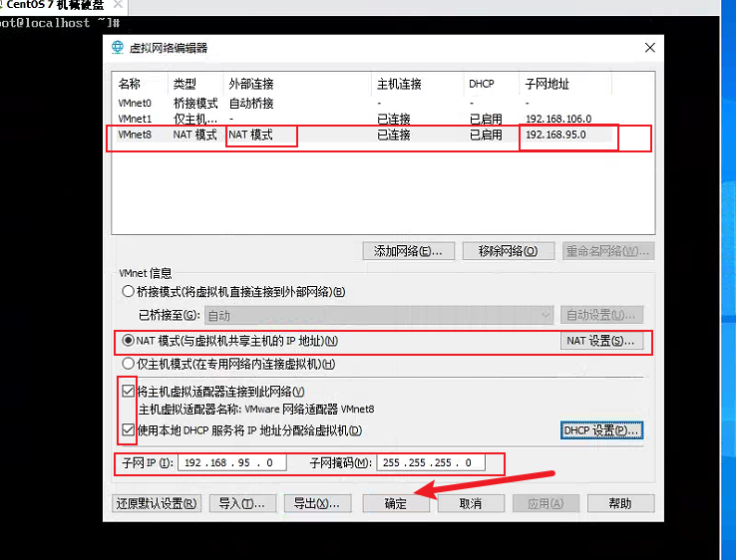Click the 外部连接 column header

[297, 84]
